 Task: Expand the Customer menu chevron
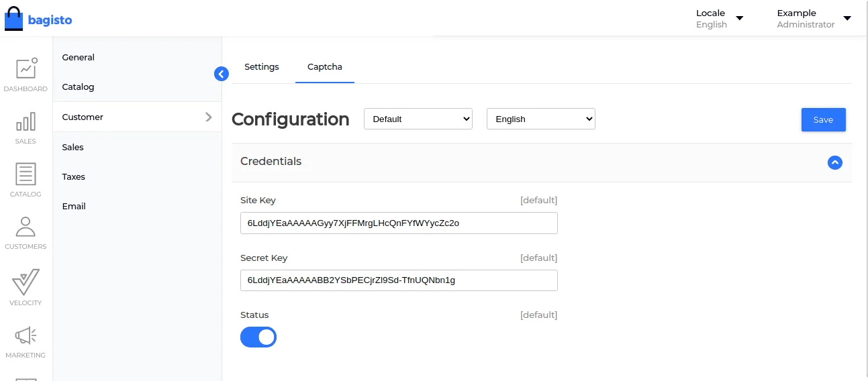(x=208, y=117)
